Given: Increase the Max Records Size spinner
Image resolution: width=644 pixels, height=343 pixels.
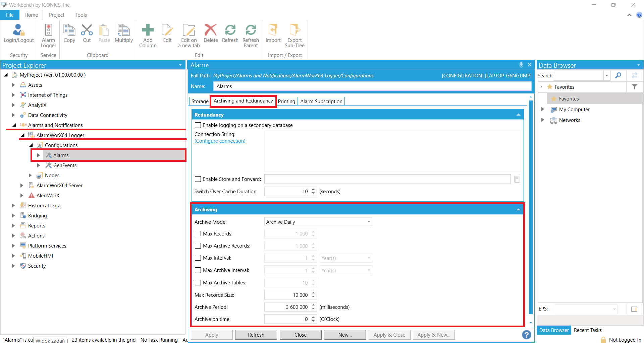Looking at the screenshot, I should (313, 293).
